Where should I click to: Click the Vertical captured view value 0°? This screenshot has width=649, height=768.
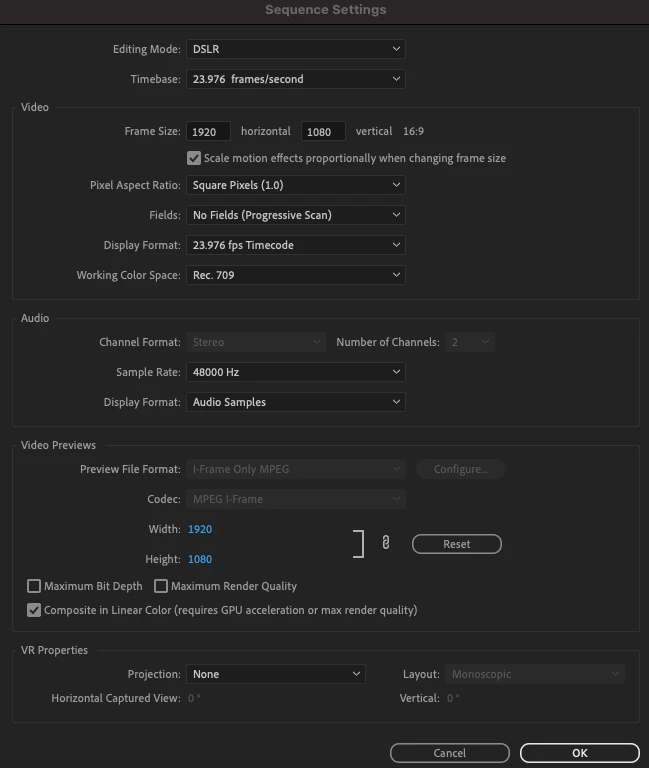[x=453, y=698]
